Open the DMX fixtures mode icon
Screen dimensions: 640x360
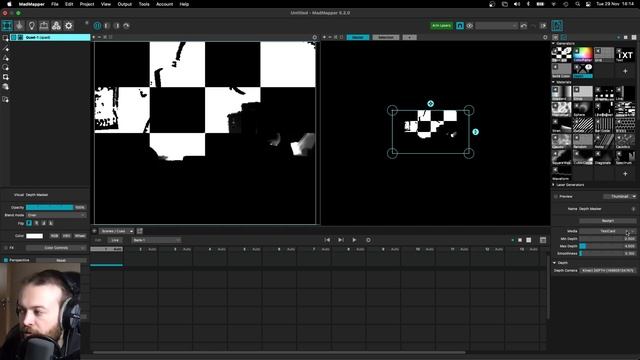pyautogui.click(x=19, y=26)
